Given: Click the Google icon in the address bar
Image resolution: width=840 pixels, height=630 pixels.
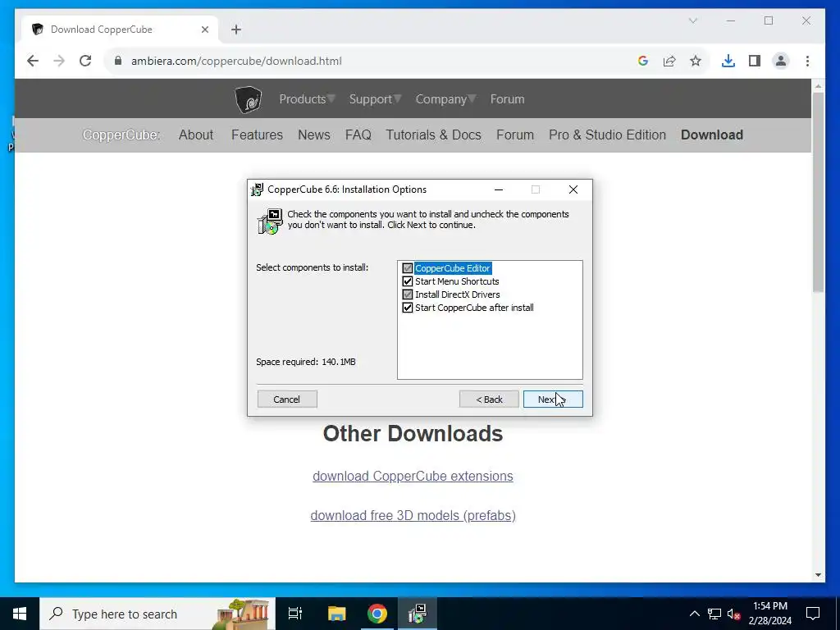Looking at the screenshot, I should [643, 61].
